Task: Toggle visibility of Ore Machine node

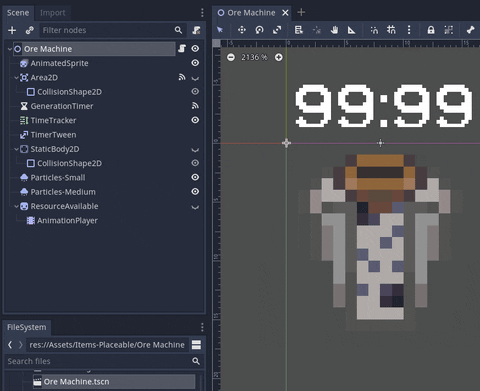Action: [x=195, y=49]
